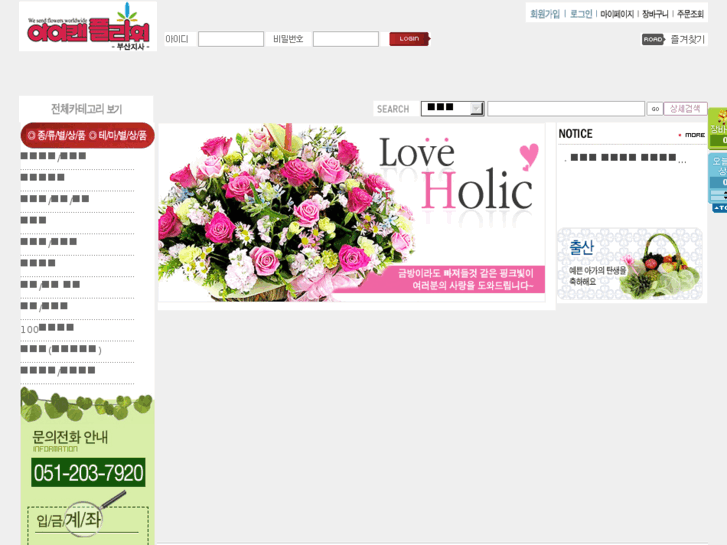The height and width of the screenshot is (545, 727).
Task: Open the category beginning with 100
Action: tap(47, 328)
